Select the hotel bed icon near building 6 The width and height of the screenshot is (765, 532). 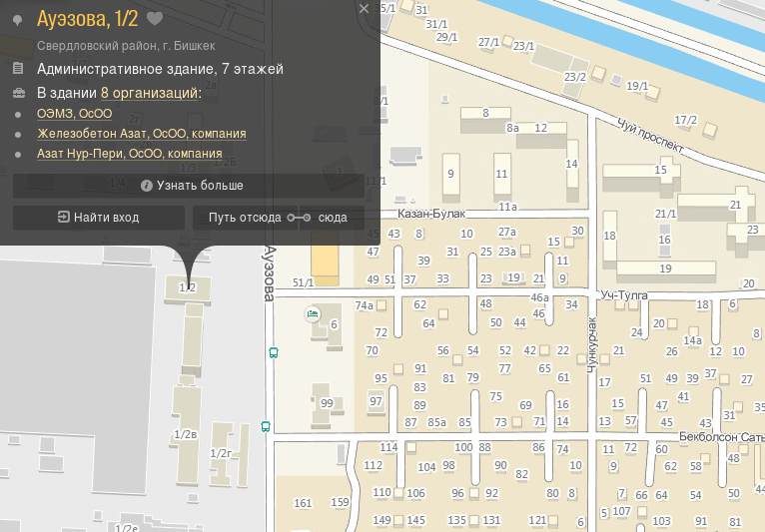point(312,314)
